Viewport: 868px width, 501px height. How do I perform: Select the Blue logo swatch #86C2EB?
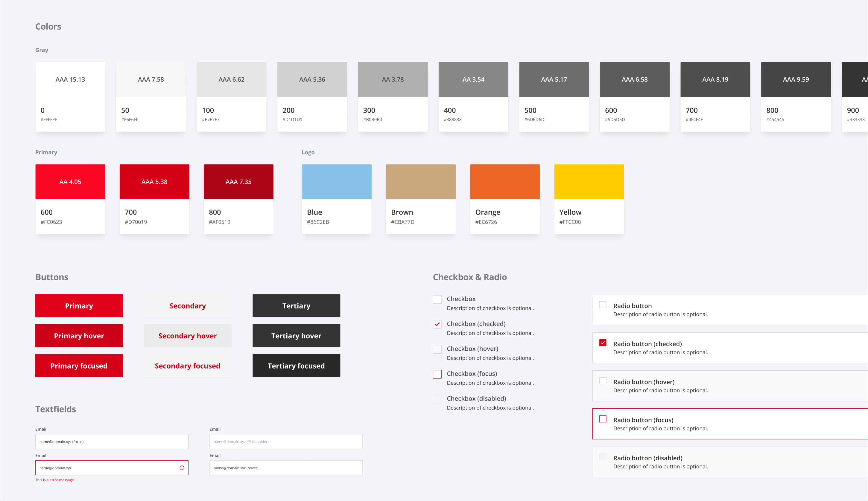[337, 199]
